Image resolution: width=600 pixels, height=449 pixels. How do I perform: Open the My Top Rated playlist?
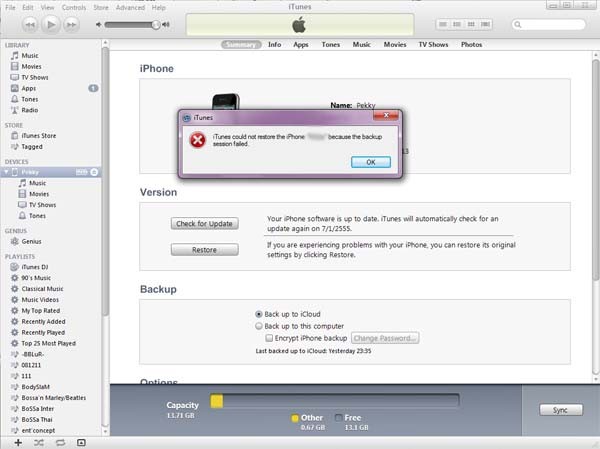point(41,311)
